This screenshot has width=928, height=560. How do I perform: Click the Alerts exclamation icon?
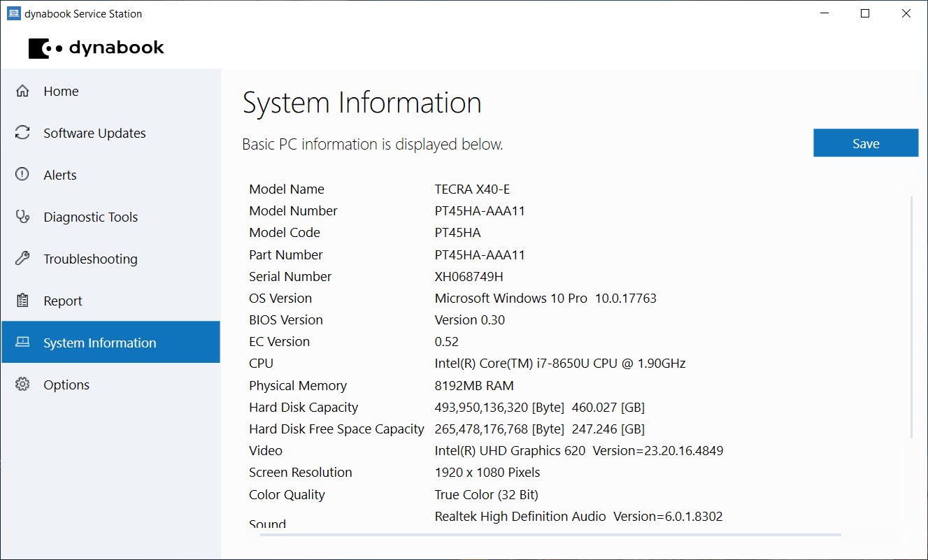(x=22, y=175)
